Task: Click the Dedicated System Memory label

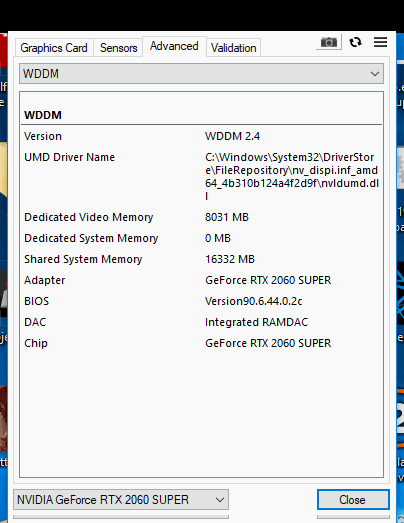Action: pos(91,238)
